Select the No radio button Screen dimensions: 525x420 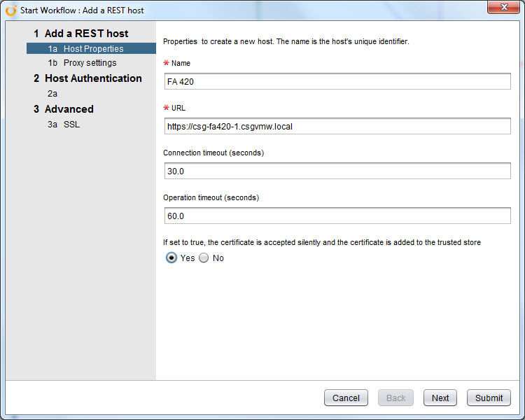(x=204, y=258)
